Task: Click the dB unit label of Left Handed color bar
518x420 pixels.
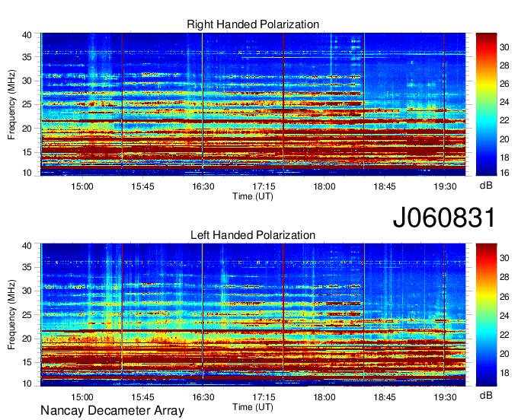Action: 486,395
